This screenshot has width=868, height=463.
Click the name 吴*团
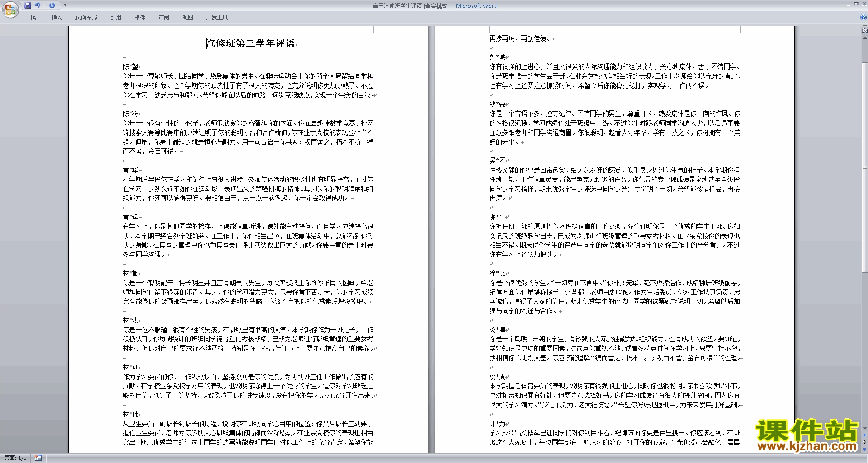pyautogui.click(x=497, y=160)
